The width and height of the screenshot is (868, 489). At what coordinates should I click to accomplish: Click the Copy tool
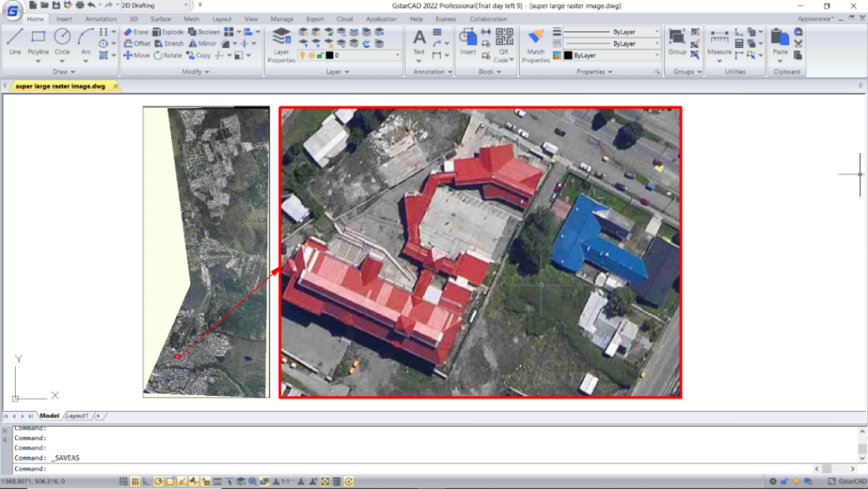(198, 56)
